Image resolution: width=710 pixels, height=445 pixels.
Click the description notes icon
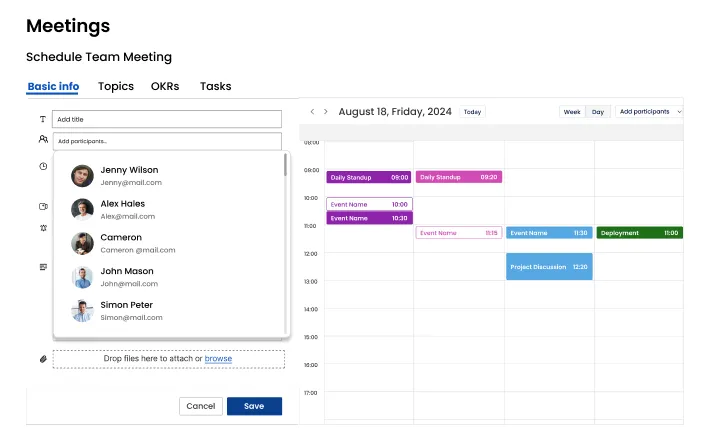pyautogui.click(x=43, y=267)
